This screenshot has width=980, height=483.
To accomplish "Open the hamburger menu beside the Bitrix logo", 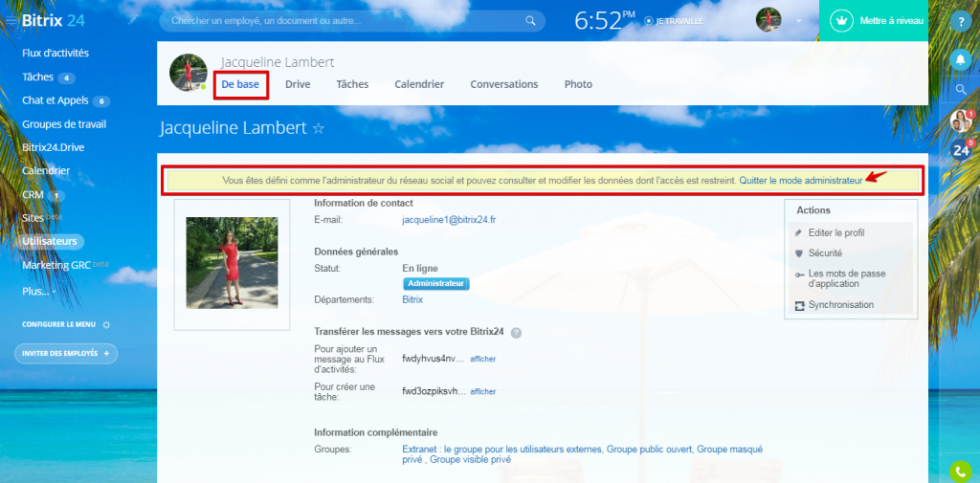I will point(11,21).
